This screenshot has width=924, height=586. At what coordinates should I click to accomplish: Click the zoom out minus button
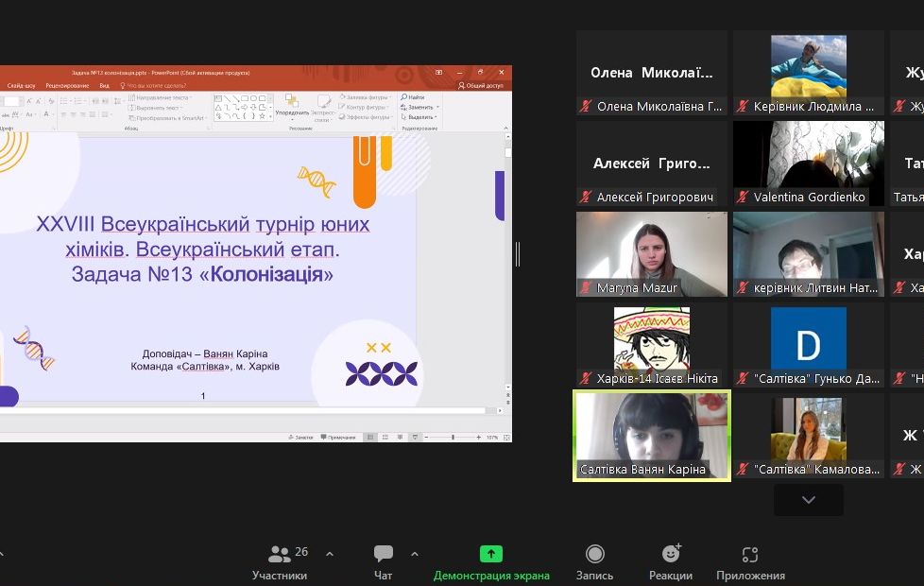point(427,438)
